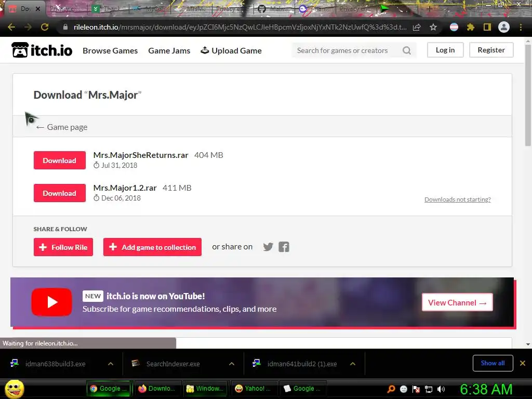
Task: Click the page vertical scrollbar thumb
Action: 528,95
